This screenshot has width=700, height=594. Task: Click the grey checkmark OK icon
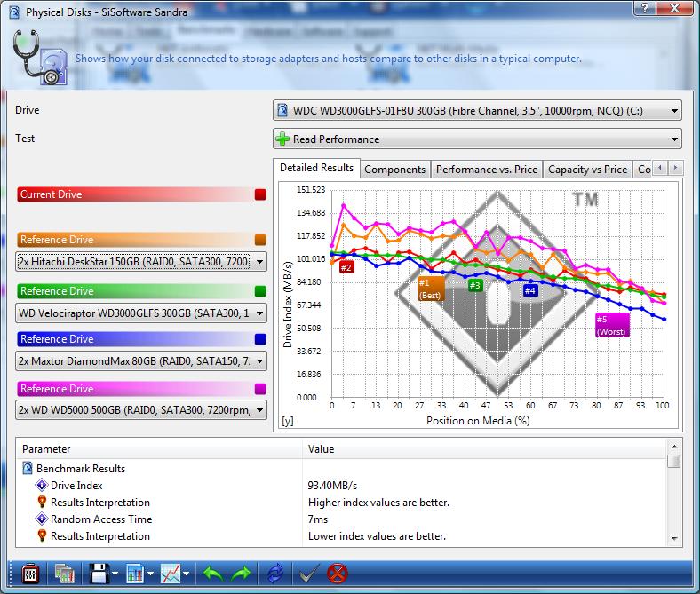pyautogui.click(x=309, y=574)
